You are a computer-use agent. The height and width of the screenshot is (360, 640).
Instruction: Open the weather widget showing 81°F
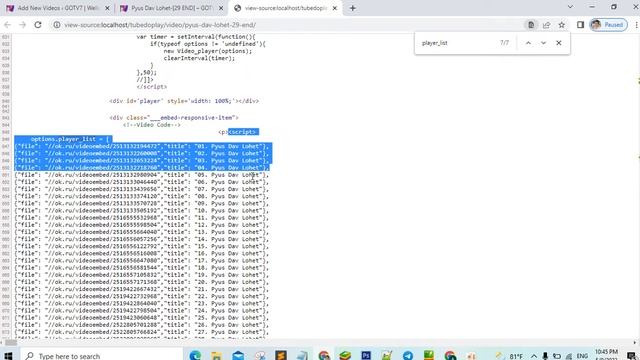pos(509,356)
